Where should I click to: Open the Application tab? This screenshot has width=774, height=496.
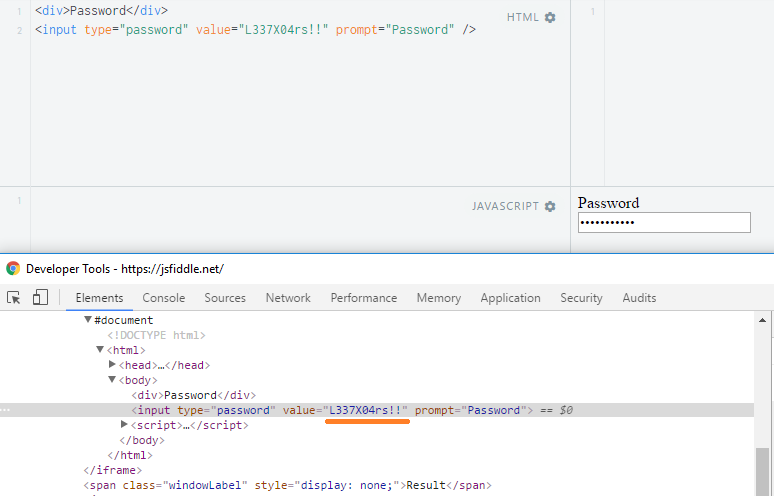tap(510, 298)
